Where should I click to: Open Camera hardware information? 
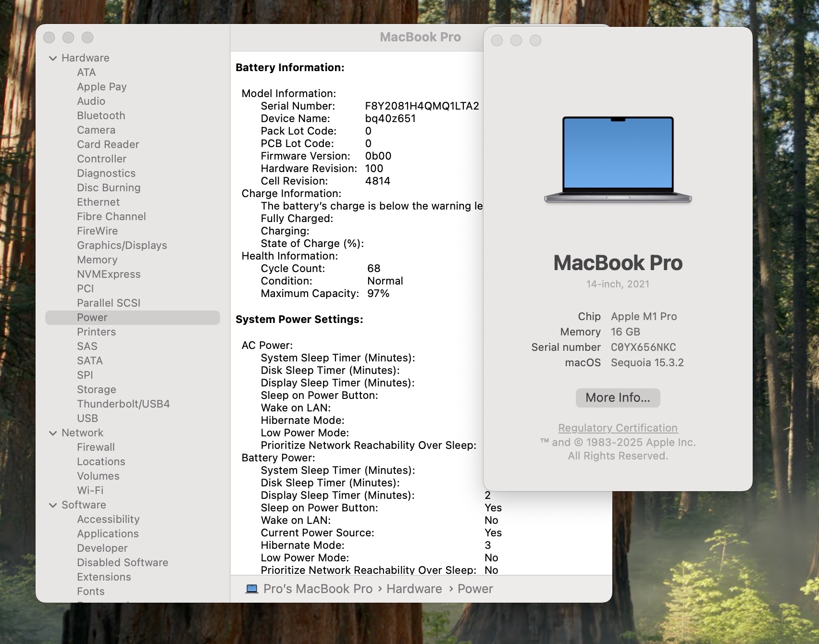pos(96,130)
